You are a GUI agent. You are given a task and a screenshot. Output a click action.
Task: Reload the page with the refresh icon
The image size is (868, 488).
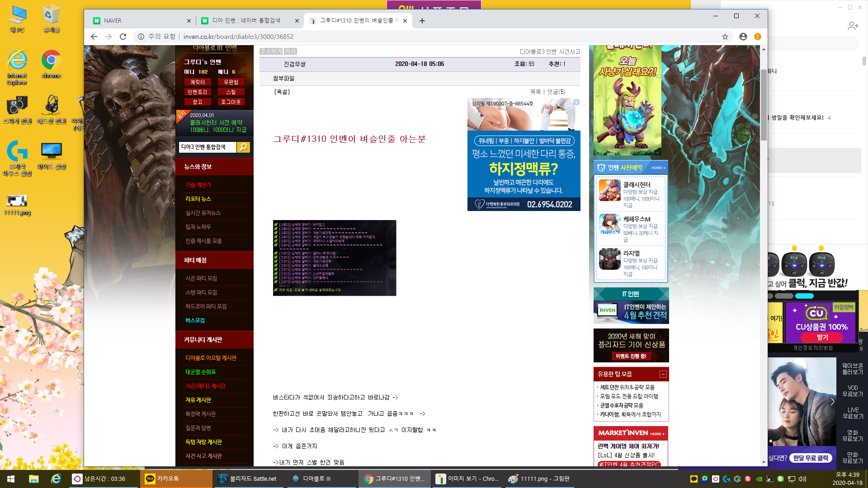click(x=123, y=37)
